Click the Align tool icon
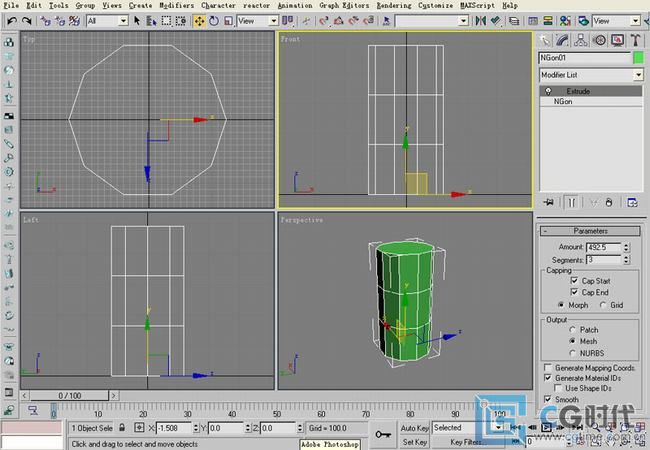650x450 pixels. (x=495, y=20)
